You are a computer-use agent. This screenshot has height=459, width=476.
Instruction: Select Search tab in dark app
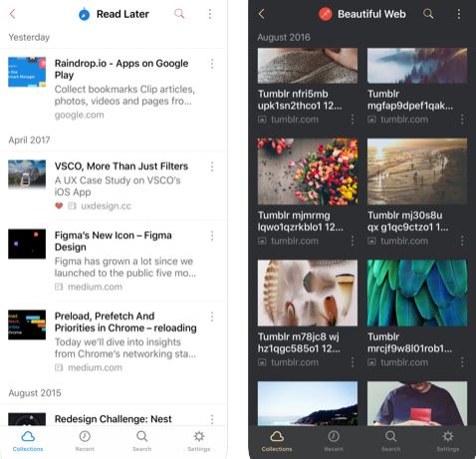pyautogui.click(x=391, y=441)
